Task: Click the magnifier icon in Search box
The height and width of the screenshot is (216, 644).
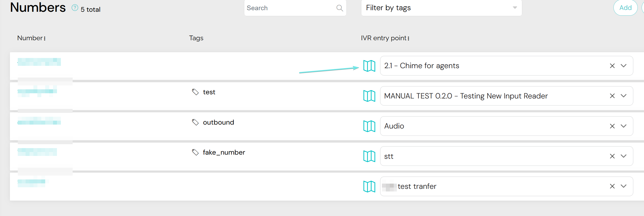Action: click(x=340, y=8)
